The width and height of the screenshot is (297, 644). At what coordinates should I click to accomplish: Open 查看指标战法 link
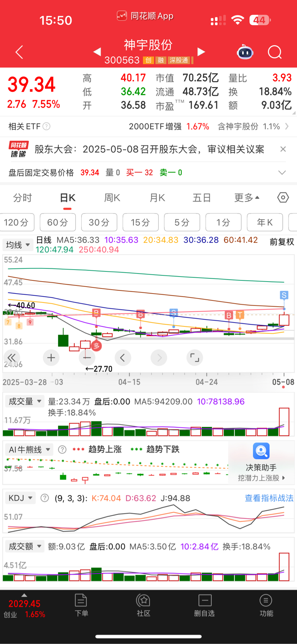(x=269, y=498)
